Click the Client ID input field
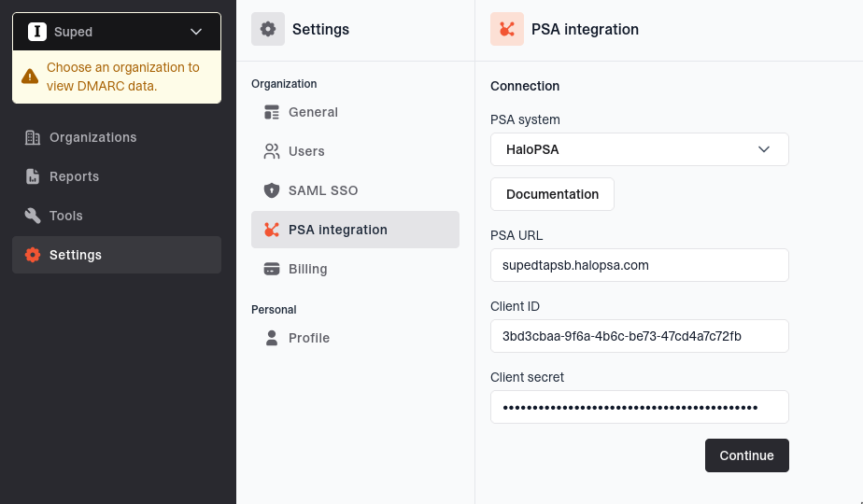 640,336
